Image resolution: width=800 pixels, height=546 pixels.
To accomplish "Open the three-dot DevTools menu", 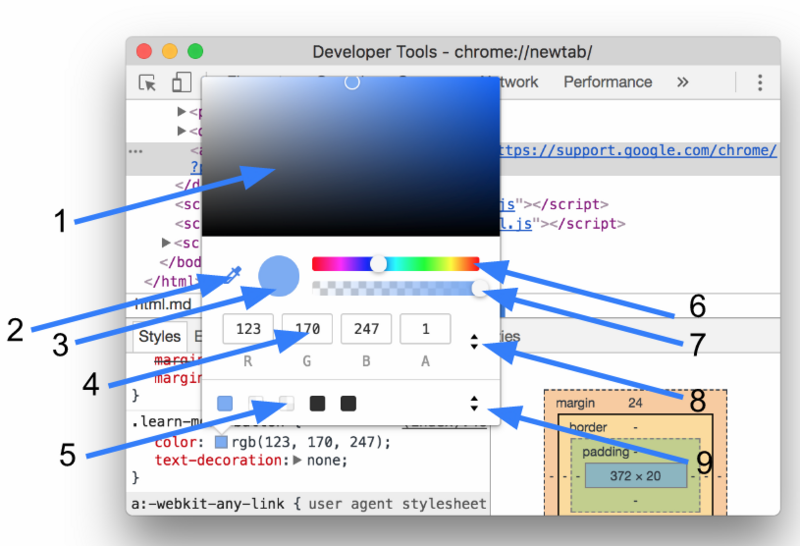I will click(x=760, y=83).
